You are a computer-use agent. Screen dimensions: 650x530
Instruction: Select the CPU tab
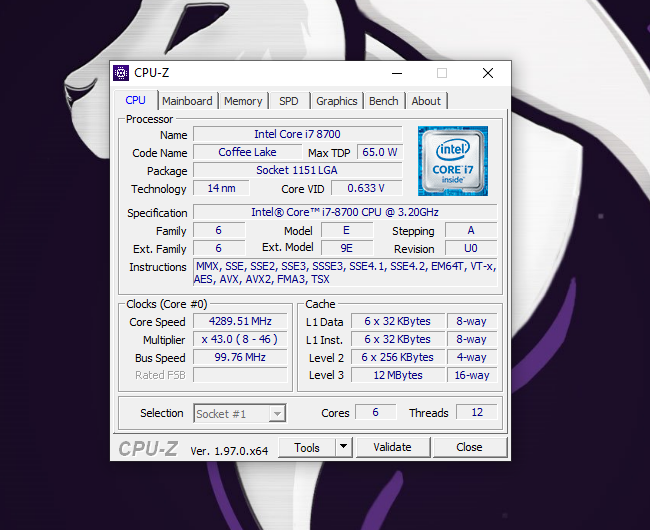[x=136, y=100]
